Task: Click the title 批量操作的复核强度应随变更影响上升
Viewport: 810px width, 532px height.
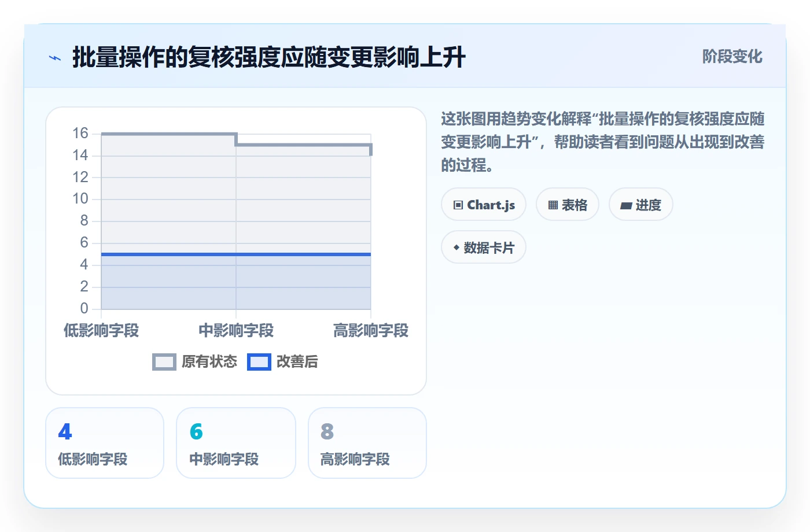Action: [269, 57]
